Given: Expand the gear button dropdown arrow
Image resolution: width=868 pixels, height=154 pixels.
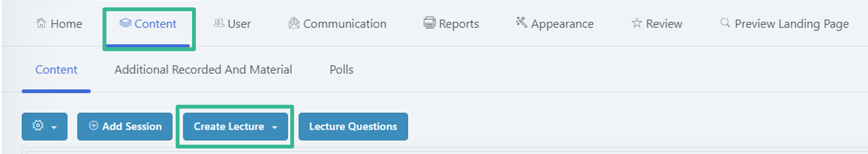Looking at the screenshot, I should [54, 127].
